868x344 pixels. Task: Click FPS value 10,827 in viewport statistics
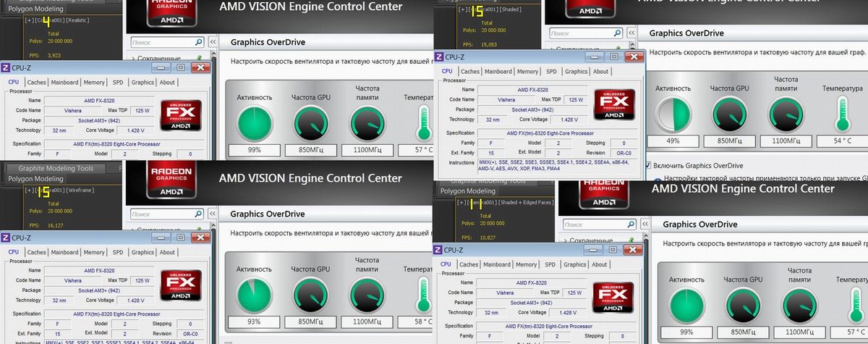tap(489, 237)
